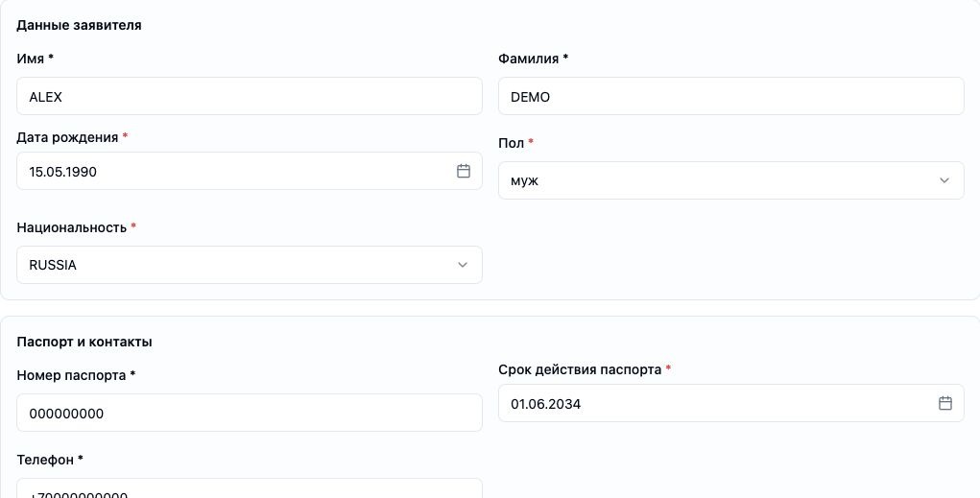Click the 'Данные заявителя' section heading

click(x=79, y=25)
